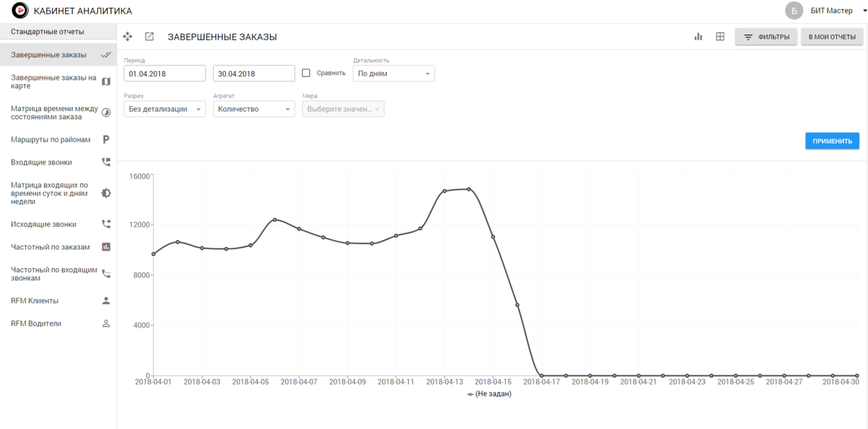This screenshot has width=868, height=429.
Task: Click the В МОИ ОТЧЕТЫ button
Action: point(831,37)
